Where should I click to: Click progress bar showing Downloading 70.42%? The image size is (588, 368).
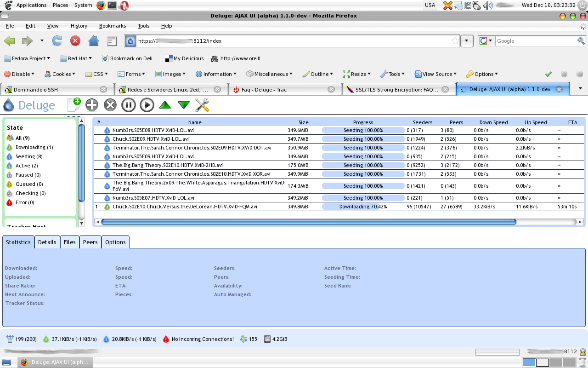click(x=363, y=207)
